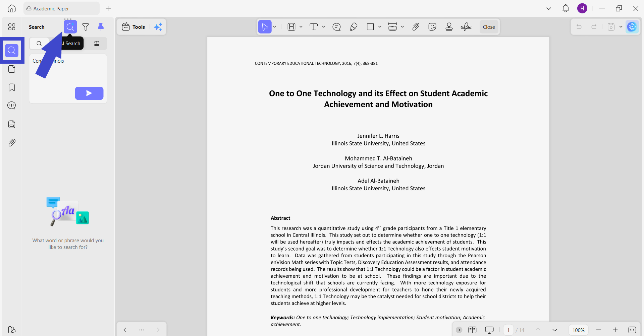The width and height of the screenshot is (644, 336).
Task: Select the basic search tab with magnifier
Action: click(x=39, y=44)
